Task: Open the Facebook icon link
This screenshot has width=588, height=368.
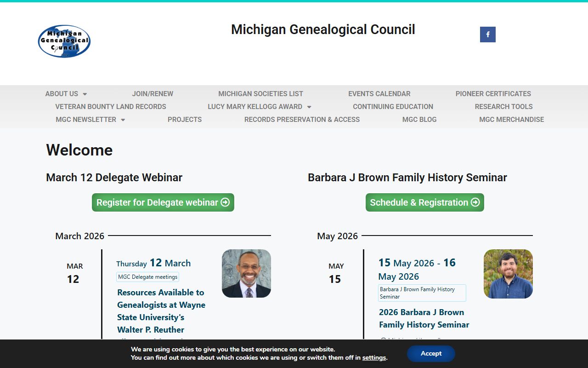Action: pos(487,34)
